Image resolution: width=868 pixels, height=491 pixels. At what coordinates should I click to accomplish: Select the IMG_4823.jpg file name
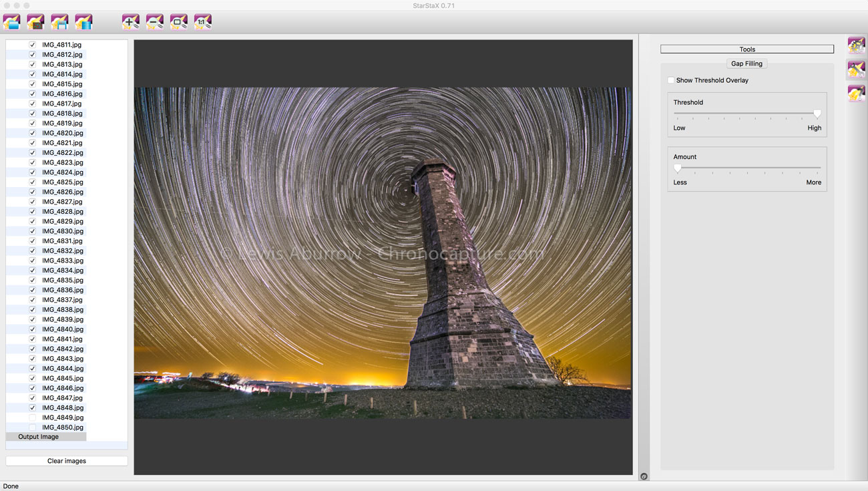coord(63,162)
